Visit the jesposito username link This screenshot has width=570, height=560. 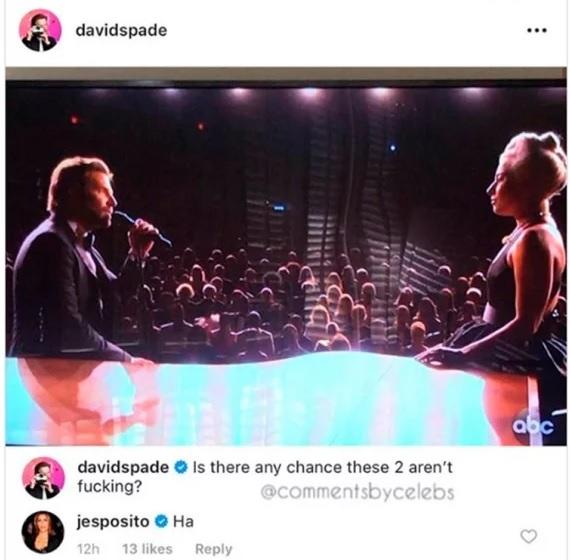tap(113, 522)
